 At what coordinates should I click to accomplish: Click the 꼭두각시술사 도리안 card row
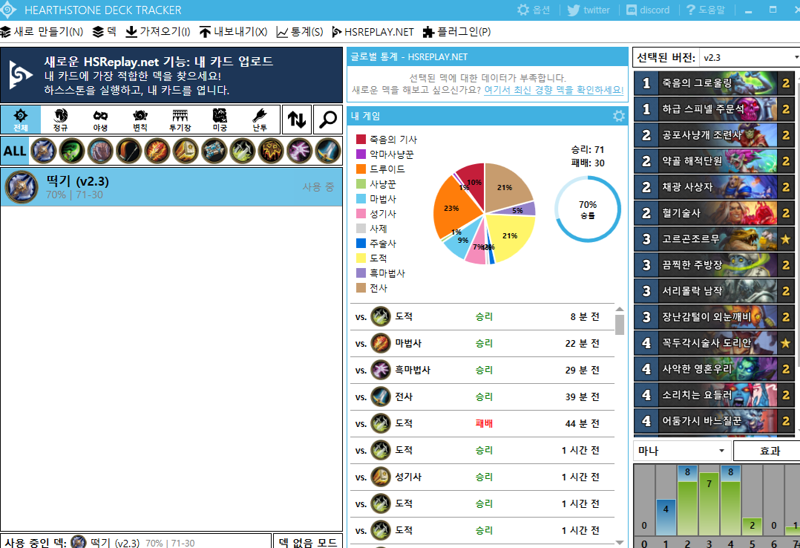click(714, 342)
